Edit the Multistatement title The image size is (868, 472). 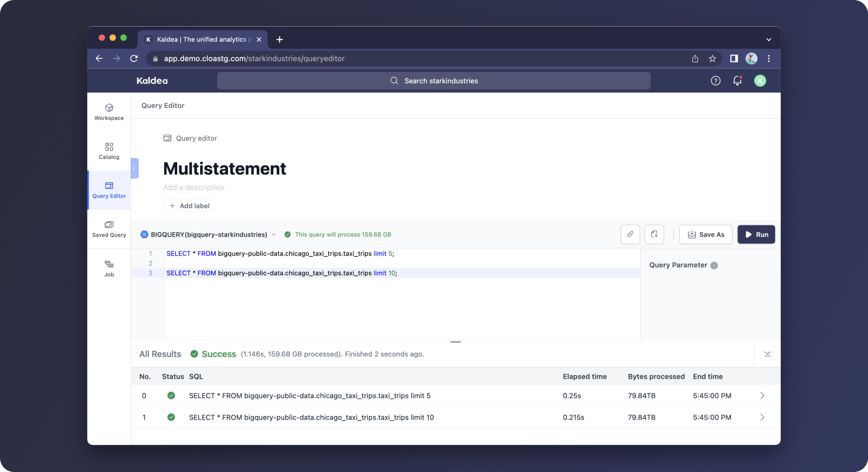coord(225,169)
